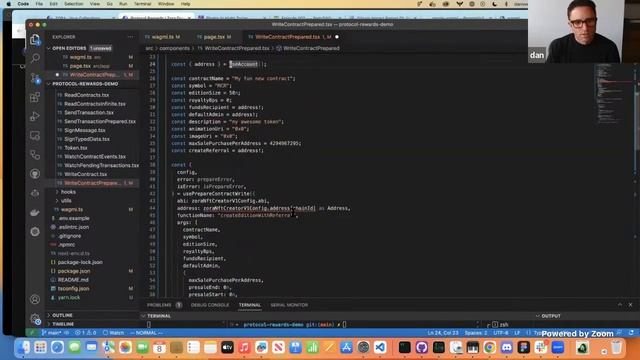Open WatchPendingTransactions.tsx in the file tree
Viewport: 640px width, 360px height.
101,165
